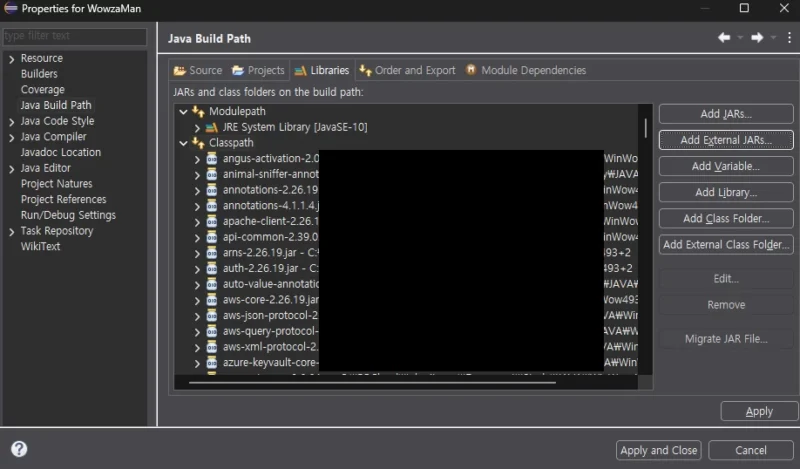Expand the Java Code Style category
800x469 pixels.
11,122
